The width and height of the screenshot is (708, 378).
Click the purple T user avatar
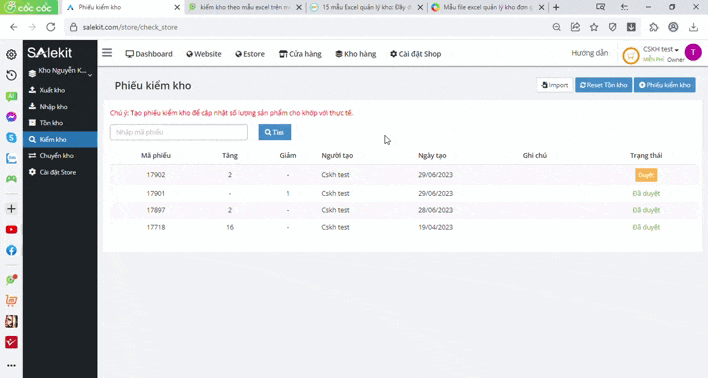coord(693,52)
